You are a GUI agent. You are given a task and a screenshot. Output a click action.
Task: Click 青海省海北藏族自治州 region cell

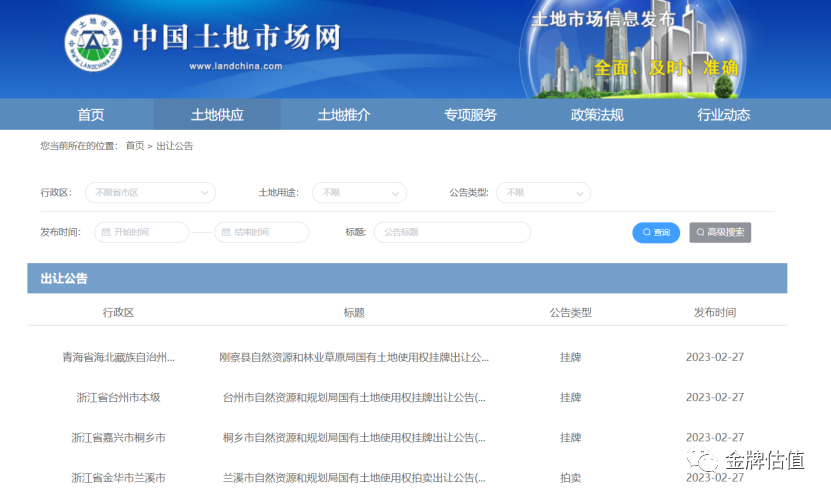[118, 357]
